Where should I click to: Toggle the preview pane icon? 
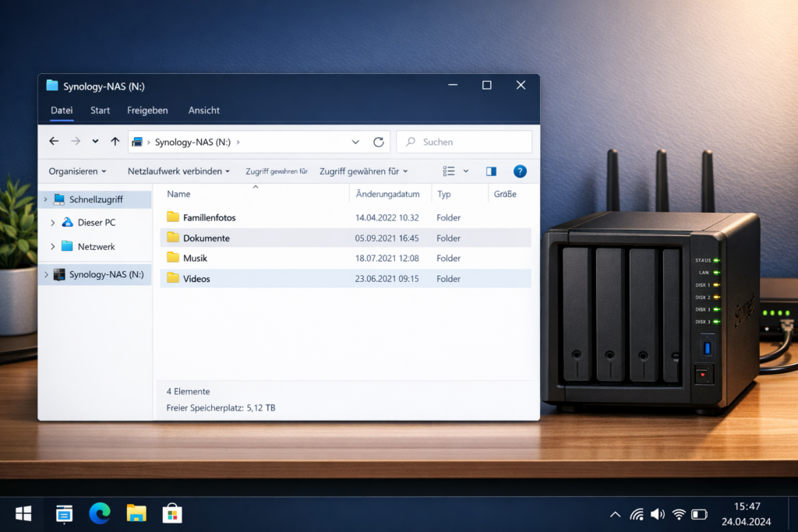[x=491, y=171]
